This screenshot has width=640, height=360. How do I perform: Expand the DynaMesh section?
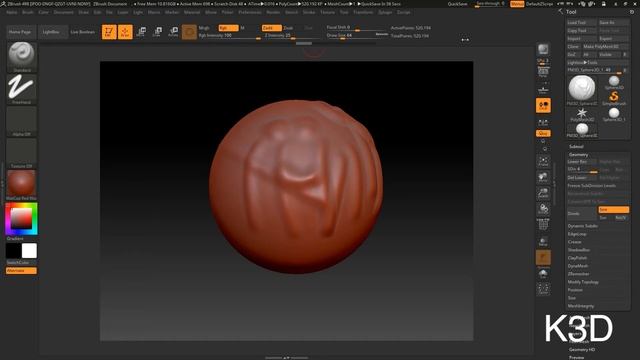578,266
